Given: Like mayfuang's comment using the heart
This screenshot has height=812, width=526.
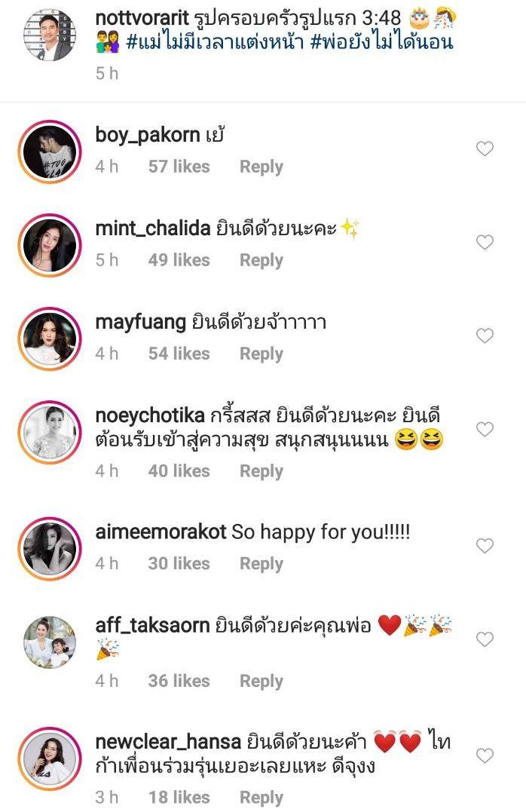Looking at the screenshot, I should [485, 336].
